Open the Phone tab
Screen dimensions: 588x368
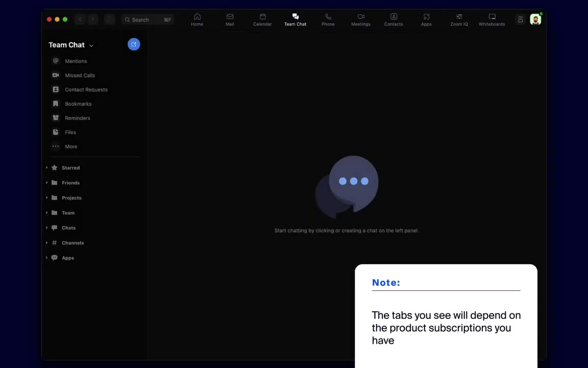tap(328, 19)
